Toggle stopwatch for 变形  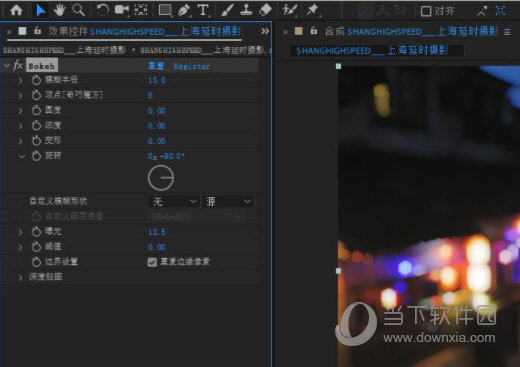pyautogui.click(x=36, y=141)
